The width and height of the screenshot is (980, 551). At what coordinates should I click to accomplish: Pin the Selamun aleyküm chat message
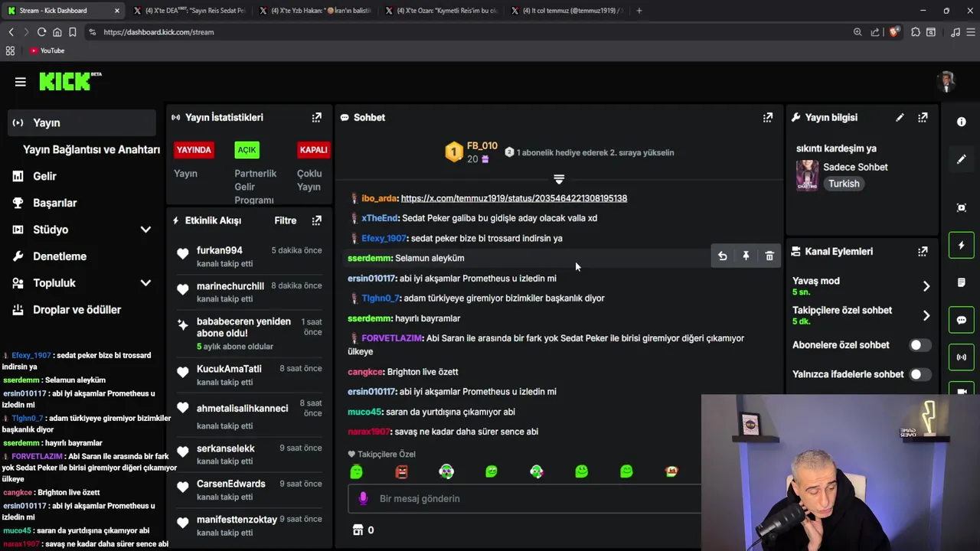click(746, 256)
